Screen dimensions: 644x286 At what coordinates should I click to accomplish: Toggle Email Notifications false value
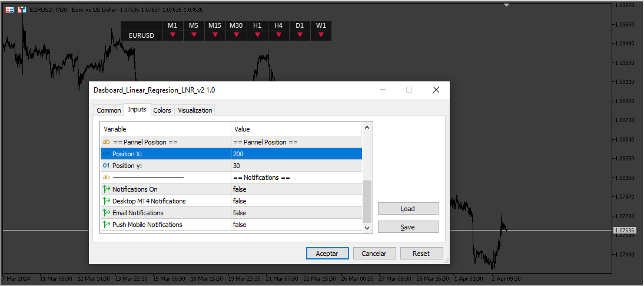(x=296, y=213)
